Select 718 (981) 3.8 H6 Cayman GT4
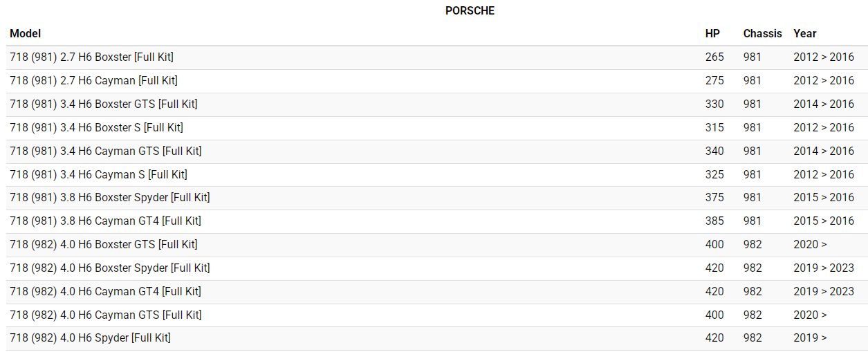Image resolution: width=868 pixels, height=352 pixels. point(105,221)
